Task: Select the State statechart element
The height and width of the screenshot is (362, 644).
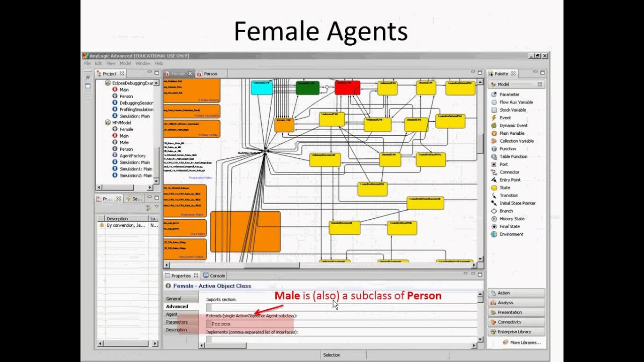Action: click(505, 188)
